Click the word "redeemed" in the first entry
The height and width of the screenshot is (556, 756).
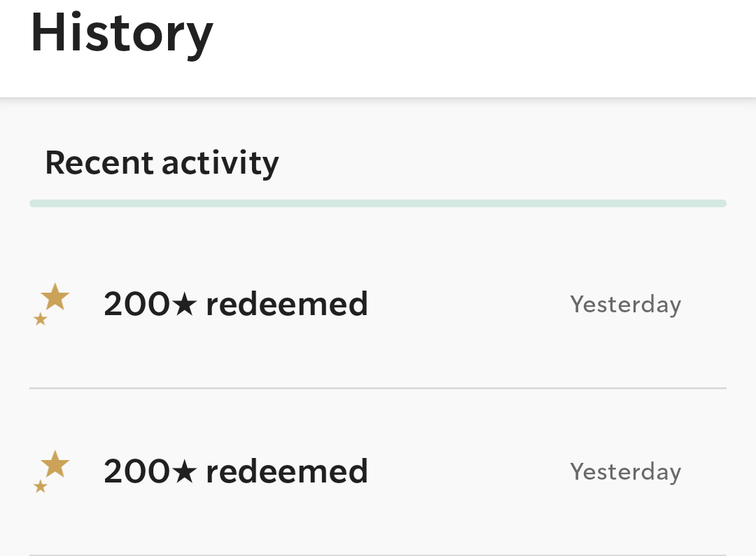[287, 305]
